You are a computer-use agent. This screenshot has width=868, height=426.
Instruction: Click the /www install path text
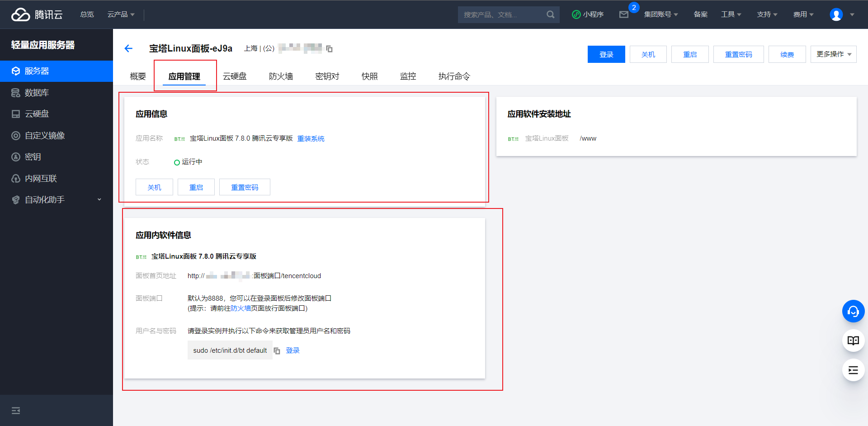pyautogui.click(x=588, y=138)
